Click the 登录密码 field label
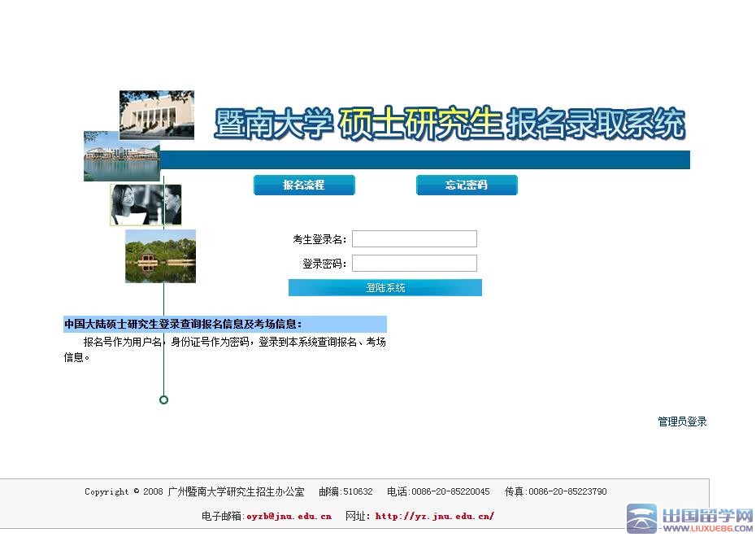This screenshot has height=537, width=756. pos(324,264)
